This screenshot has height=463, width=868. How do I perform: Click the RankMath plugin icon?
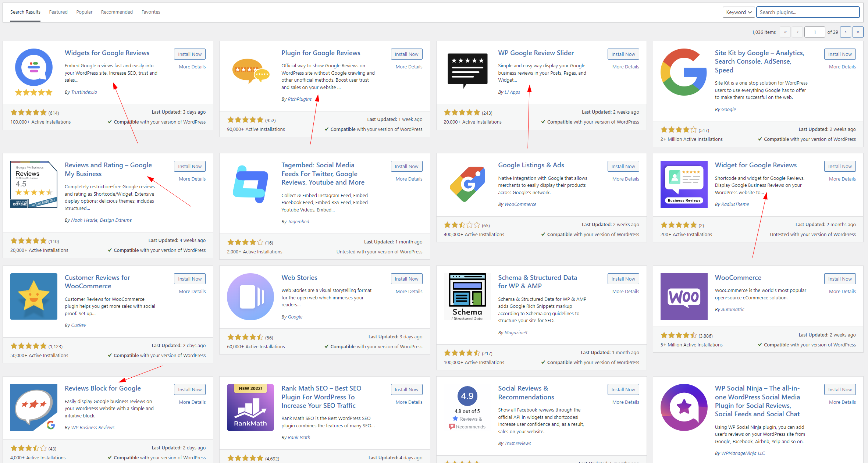[250, 407]
